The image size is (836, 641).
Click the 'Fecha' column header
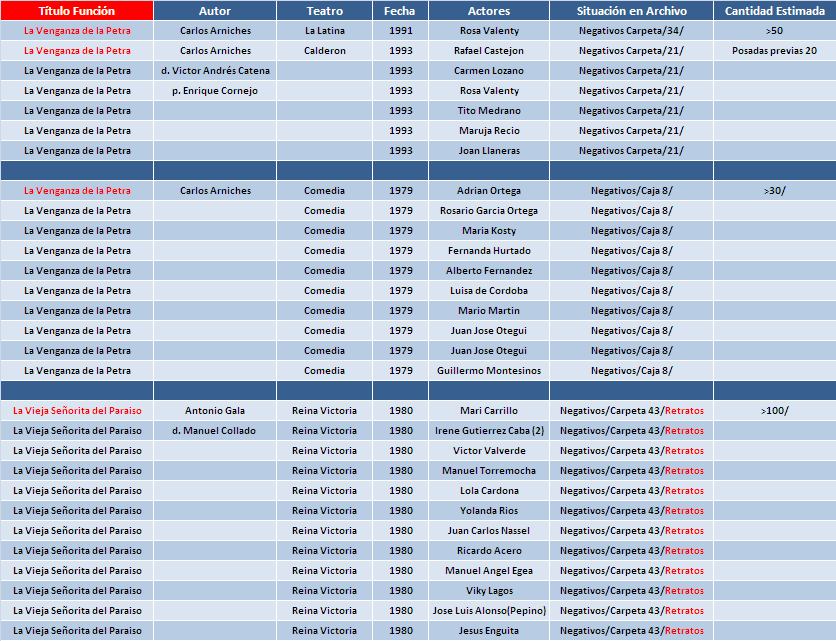(400, 11)
